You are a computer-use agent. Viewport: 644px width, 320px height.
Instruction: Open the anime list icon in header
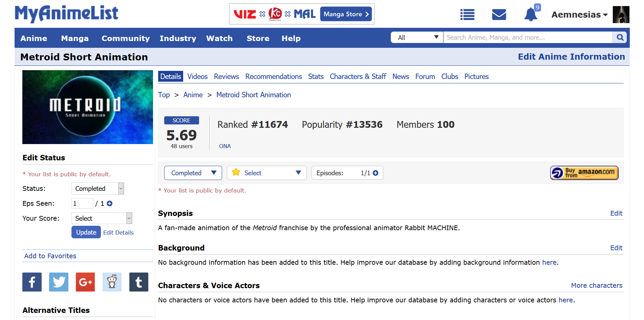[x=467, y=15]
